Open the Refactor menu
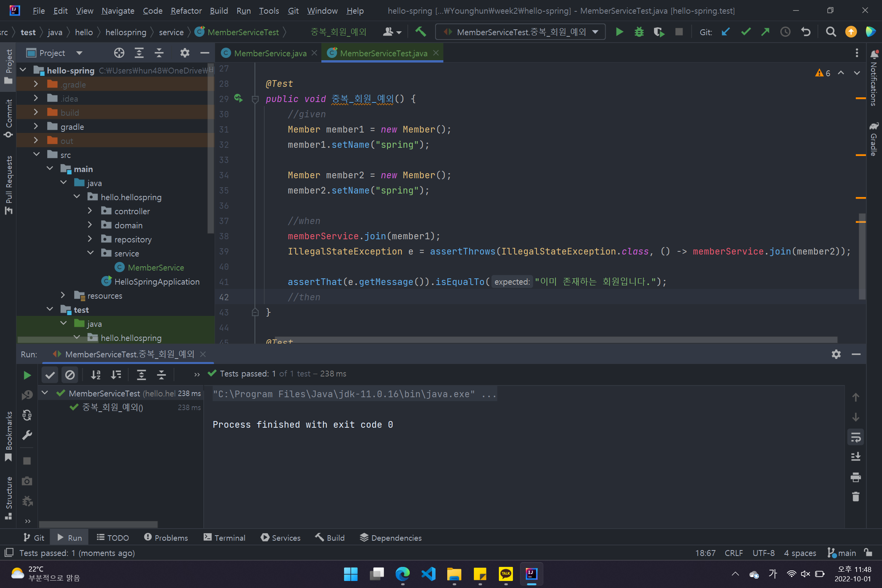The width and height of the screenshot is (882, 588). [x=186, y=11]
